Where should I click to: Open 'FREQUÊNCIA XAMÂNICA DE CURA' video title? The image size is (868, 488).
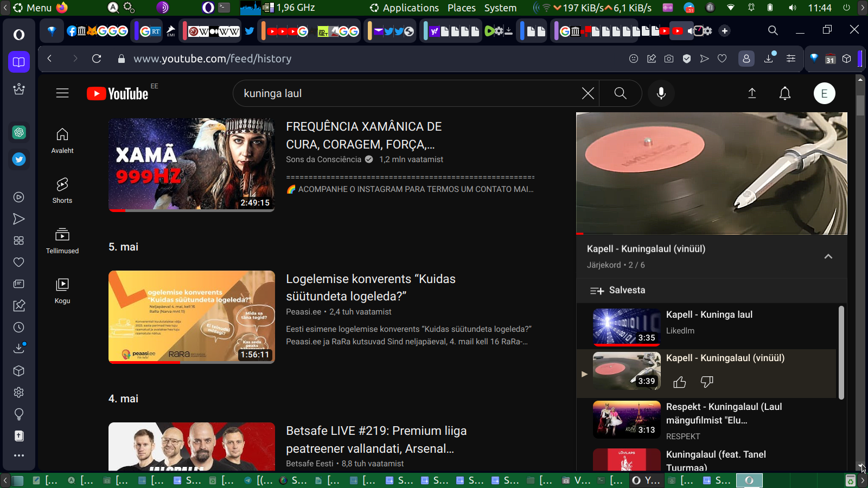click(364, 136)
